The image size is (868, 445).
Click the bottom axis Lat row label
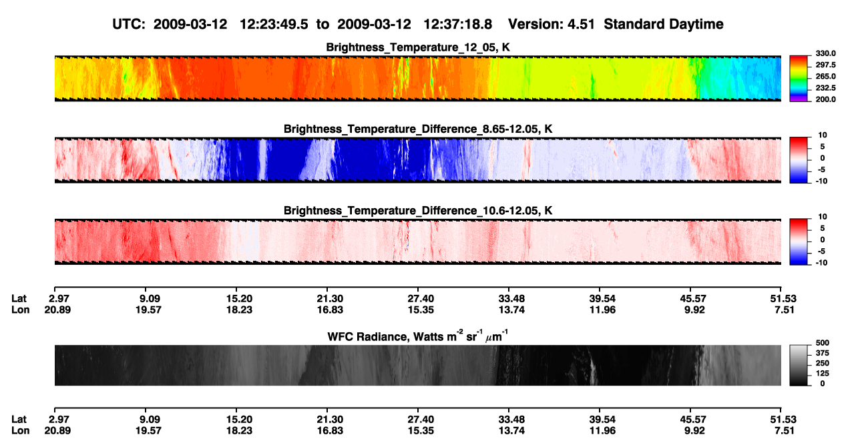click(19, 420)
